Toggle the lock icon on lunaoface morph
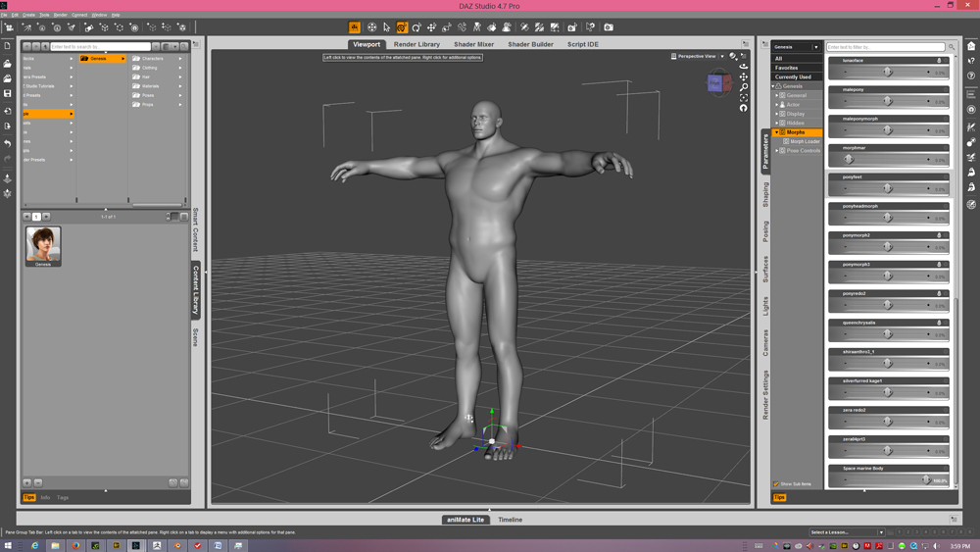 click(x=939, y=61)
